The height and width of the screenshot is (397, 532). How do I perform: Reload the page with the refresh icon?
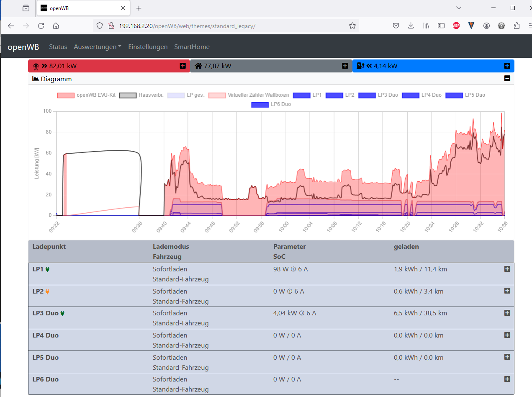coord(41,26)
